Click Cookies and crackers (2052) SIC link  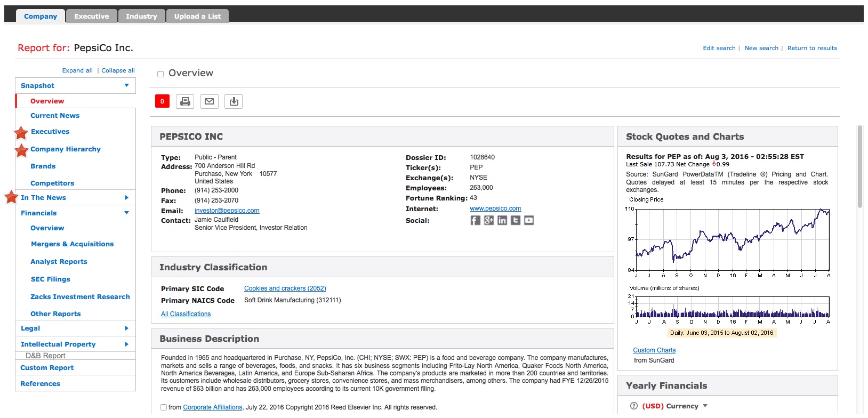point(285,288)
